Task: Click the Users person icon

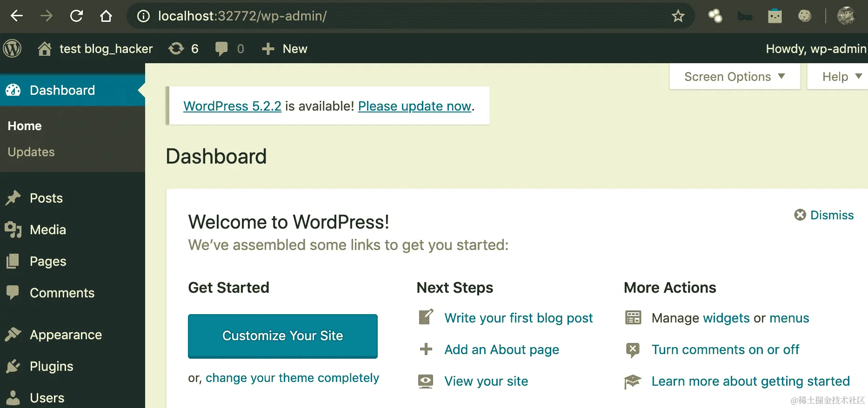Action: 13,398
